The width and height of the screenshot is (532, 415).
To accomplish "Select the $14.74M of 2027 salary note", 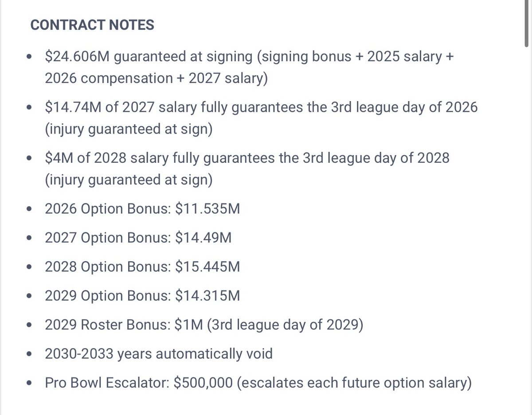I will [261, 107].
